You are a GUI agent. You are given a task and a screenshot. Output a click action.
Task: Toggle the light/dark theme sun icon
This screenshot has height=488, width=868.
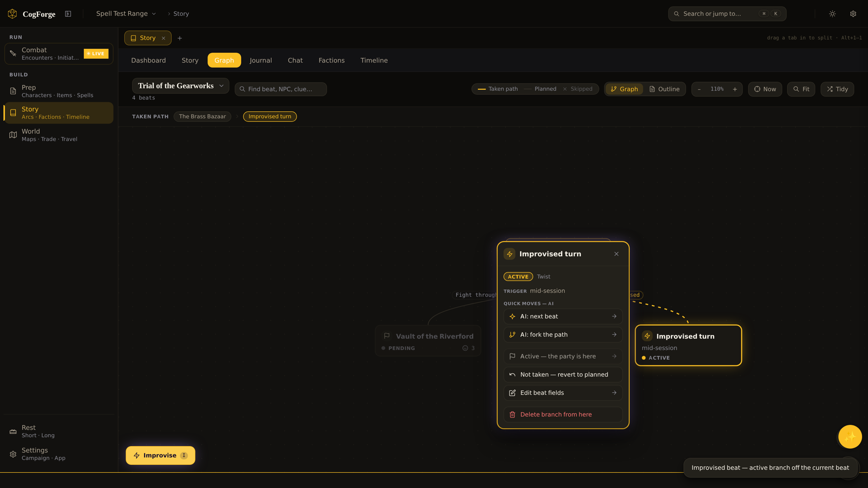pyautogui.click(x=832, y=14)
